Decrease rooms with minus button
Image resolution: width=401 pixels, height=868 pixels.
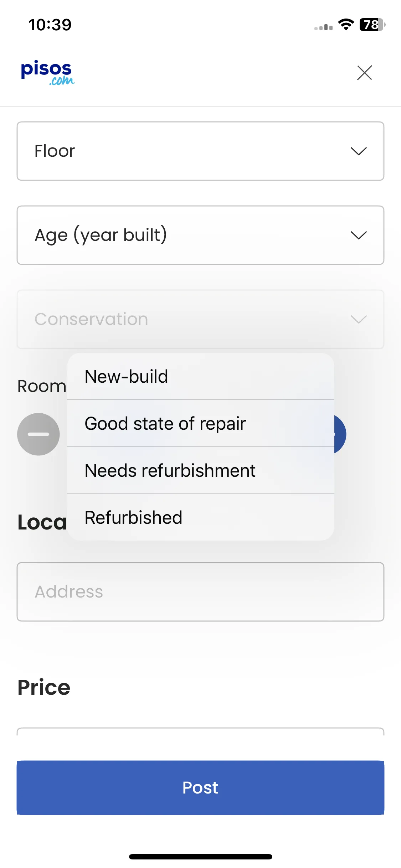pyautogui.click(x=38, y=434)
